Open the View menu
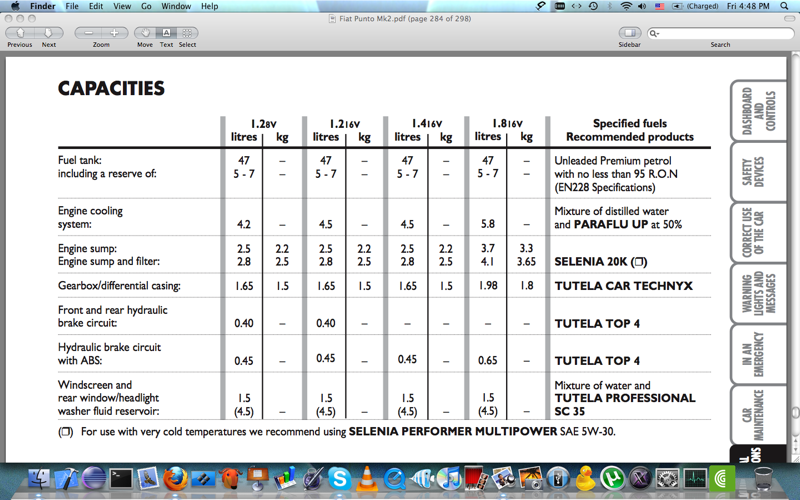800x500 pixels. click(x=121, y=6)
